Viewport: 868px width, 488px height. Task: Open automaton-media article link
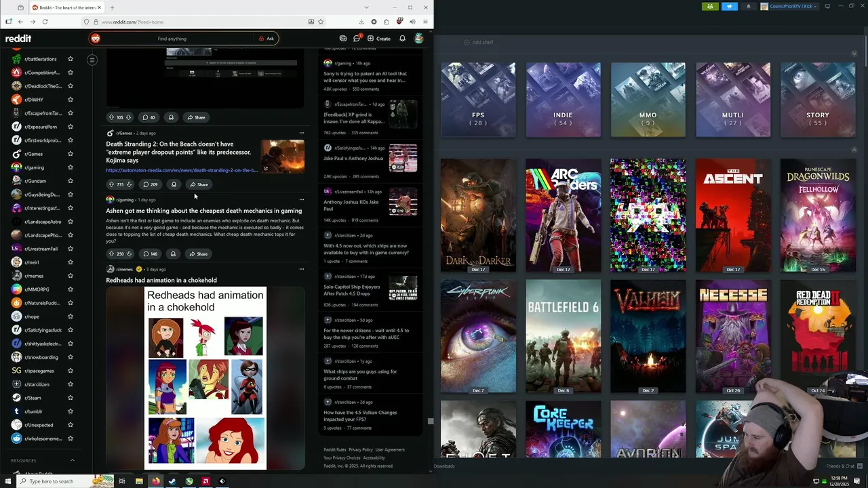pyautogui.click(x=182, y=170)
